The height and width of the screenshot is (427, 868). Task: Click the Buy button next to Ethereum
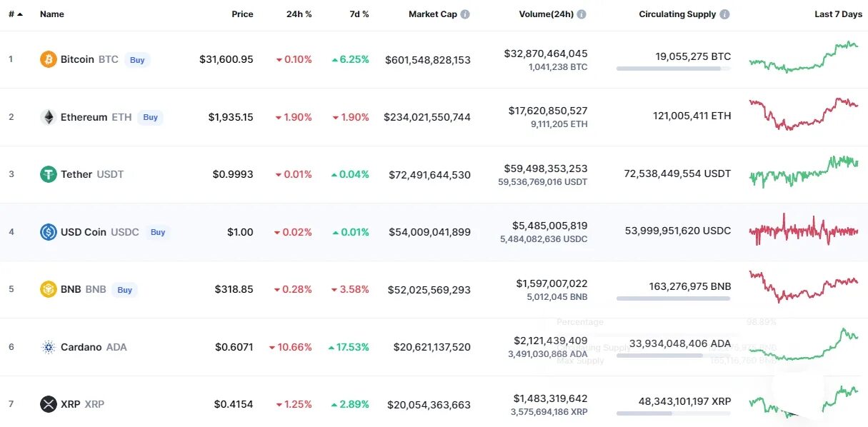[150, 117]
